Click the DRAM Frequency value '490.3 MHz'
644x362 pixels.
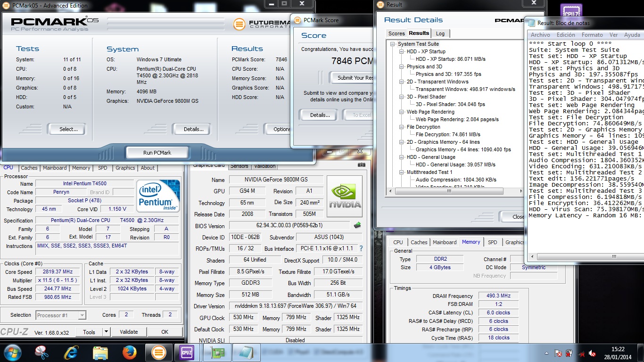[x=498, y=296]
